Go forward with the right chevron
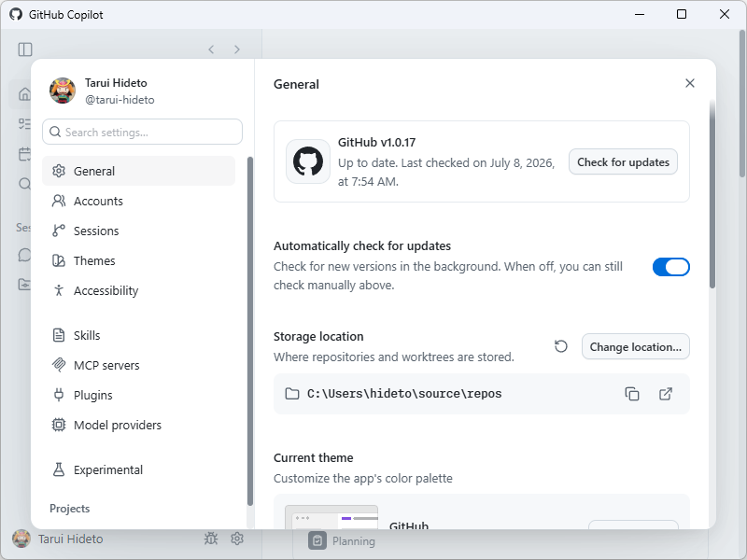 (x=237, y=49)
